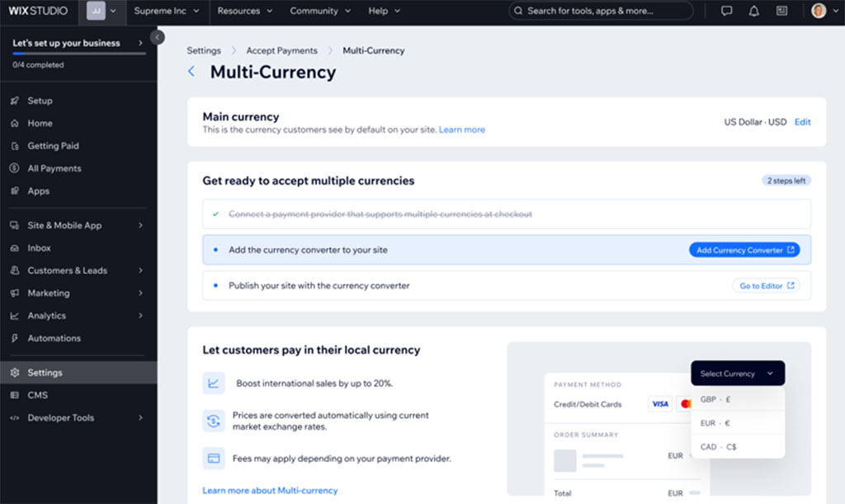845x504 pixels.
Task: Open the Community menu
Action: pyautogui.click(x=320, y=11)
